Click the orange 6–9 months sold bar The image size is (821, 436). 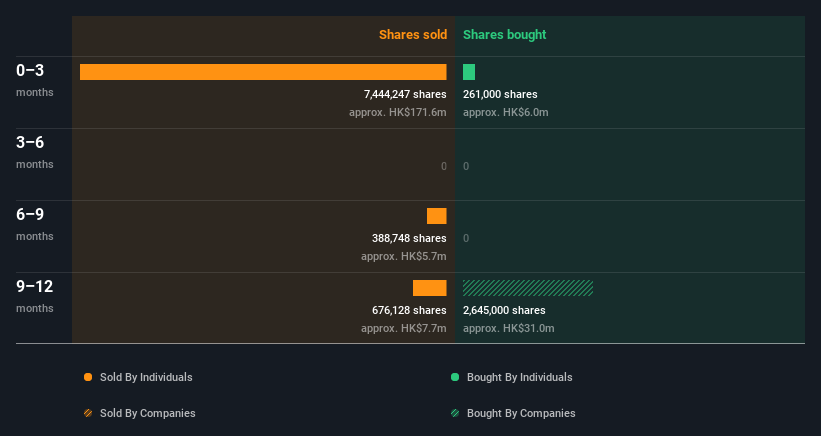pyautogui.click(x=437, y=216)
